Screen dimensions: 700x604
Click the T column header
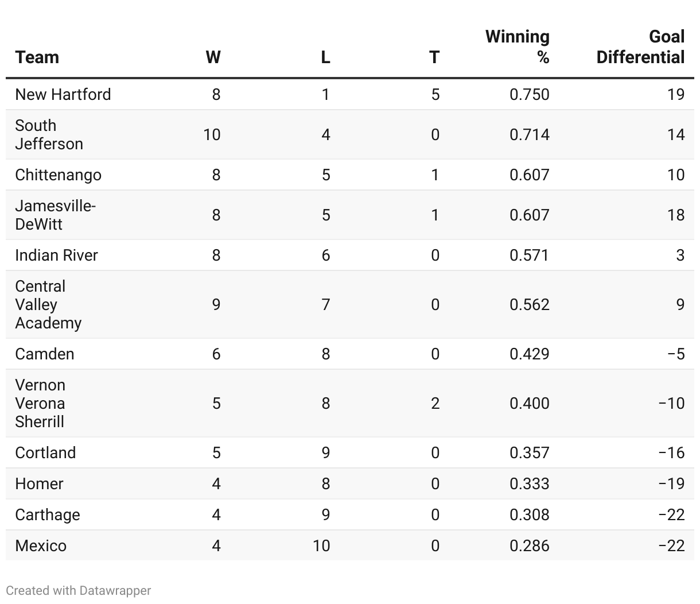point(434,57)
